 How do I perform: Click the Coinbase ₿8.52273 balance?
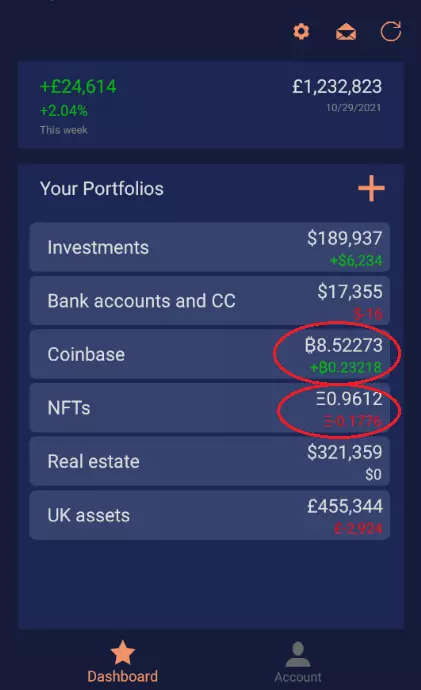[x=344, y=345]
